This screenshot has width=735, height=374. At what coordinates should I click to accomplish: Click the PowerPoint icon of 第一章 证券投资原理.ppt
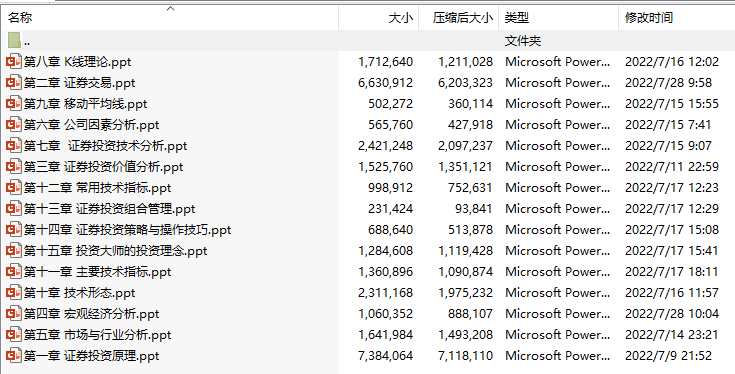click(14, 356)
